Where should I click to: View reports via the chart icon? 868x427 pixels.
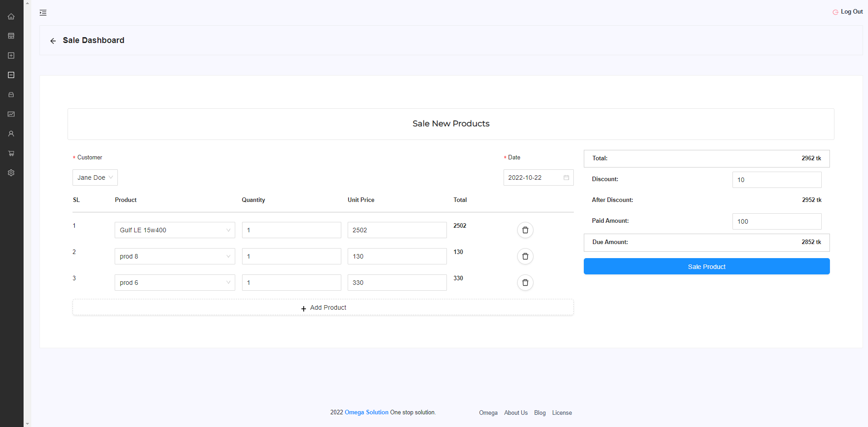pyautogui.click(x=11, y=114)
